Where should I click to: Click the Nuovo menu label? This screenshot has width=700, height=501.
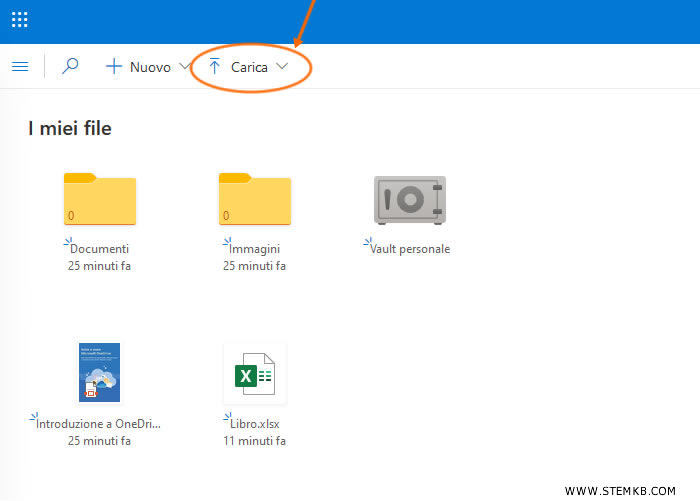[150, 67]
